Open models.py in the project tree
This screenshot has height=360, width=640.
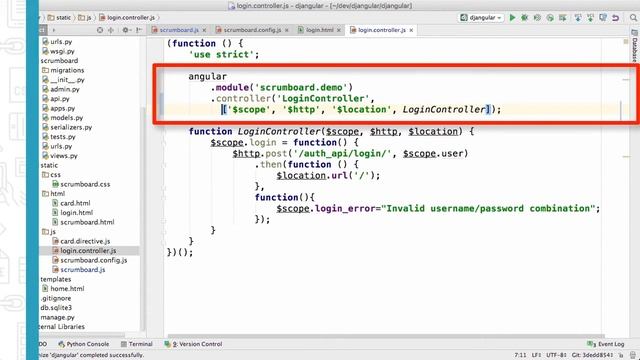point(62,118)
